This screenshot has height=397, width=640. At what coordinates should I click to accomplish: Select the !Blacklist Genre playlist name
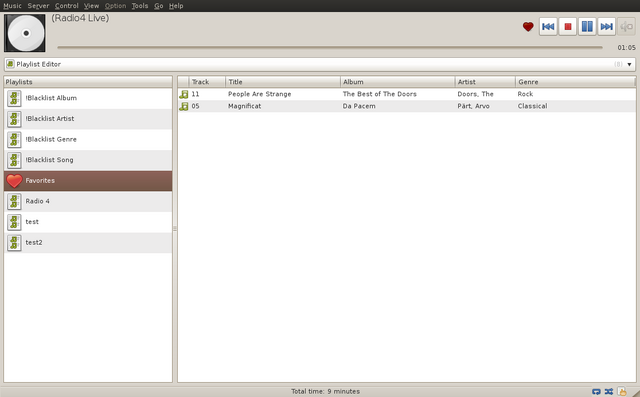point(51,139)
